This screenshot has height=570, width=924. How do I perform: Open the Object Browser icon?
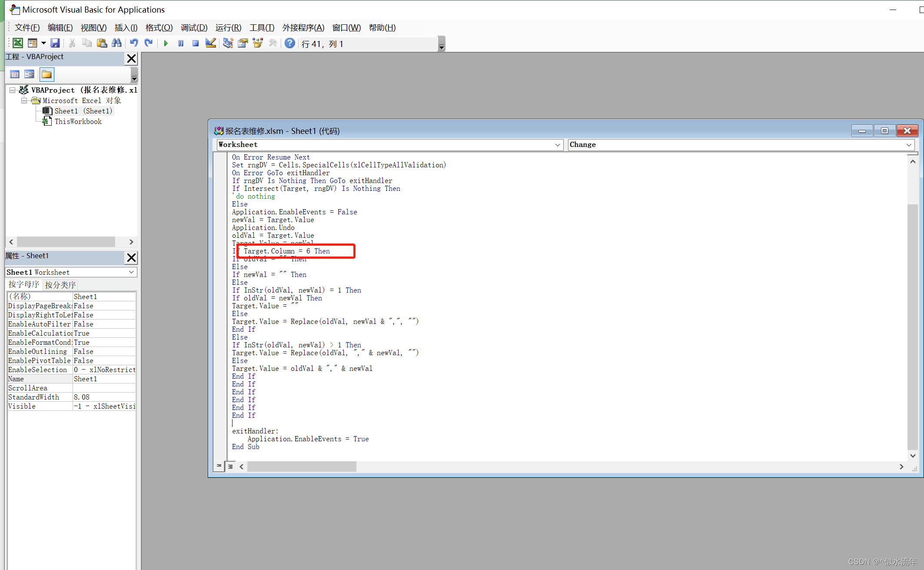click(258, 43)
